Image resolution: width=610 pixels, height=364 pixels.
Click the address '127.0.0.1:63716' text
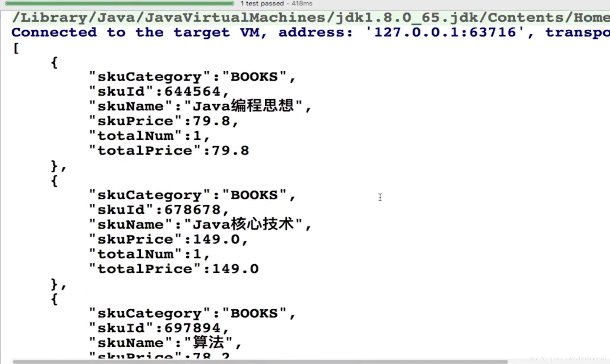click(445, 32)
